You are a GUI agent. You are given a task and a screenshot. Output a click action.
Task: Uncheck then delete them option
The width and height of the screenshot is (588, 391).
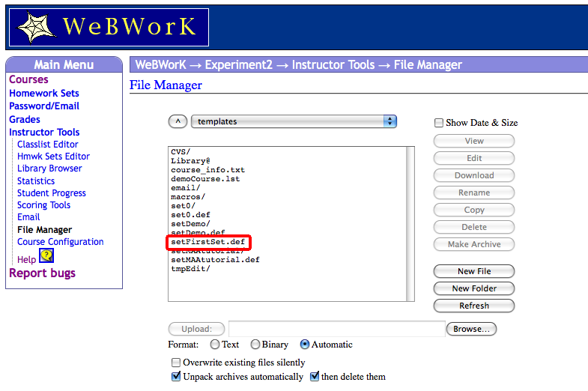tap(315, 376)
